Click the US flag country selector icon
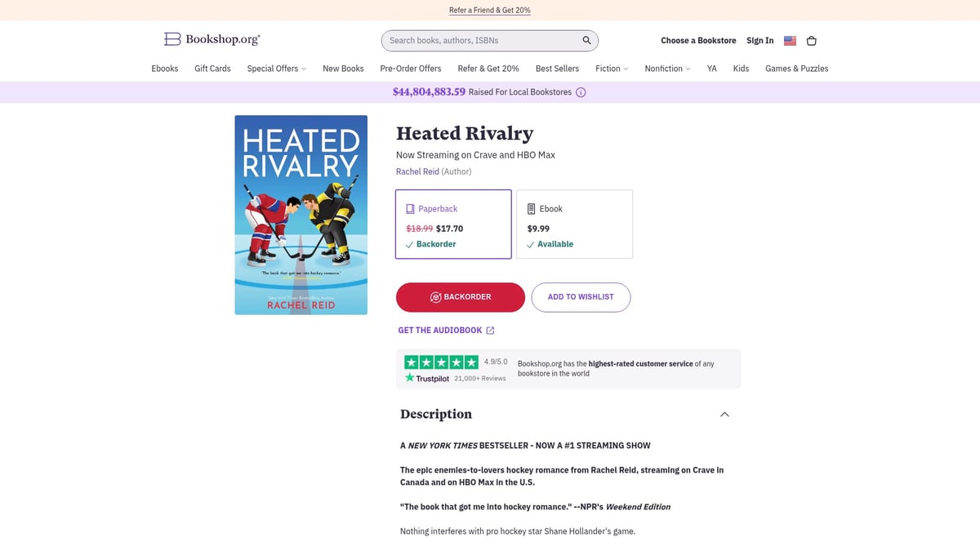Image resolution: width=980 pixels, height=551 pixels. coord(789,40)
